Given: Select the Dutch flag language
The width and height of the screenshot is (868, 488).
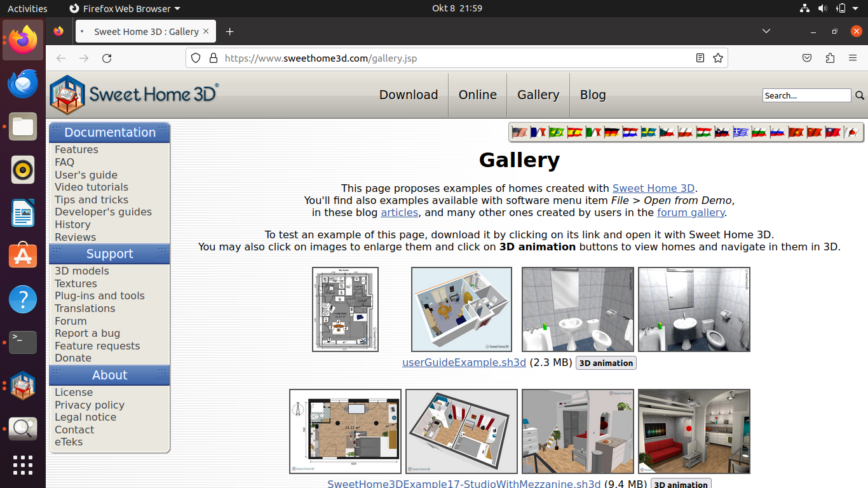Looking at the screenshot, I should coord(630,133).
